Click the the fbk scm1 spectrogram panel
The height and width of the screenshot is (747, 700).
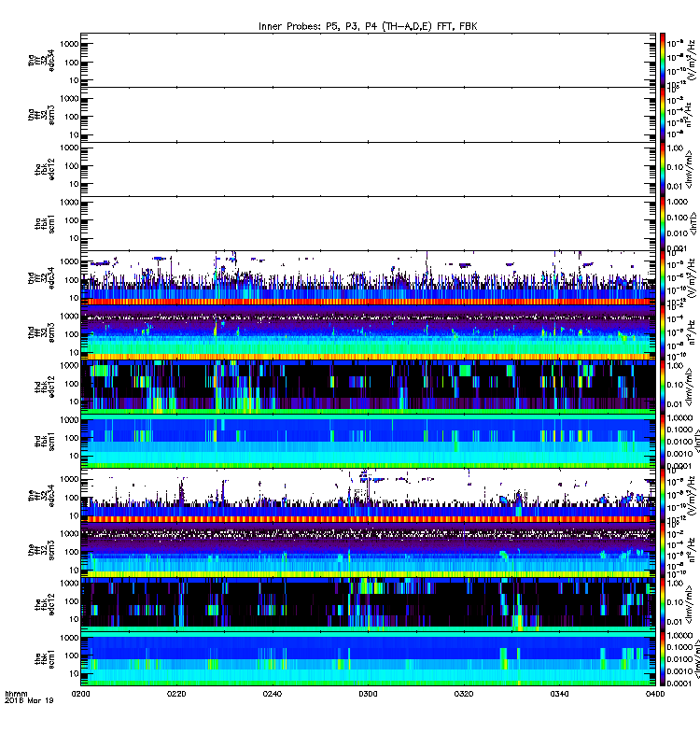[x=368, y=659]
